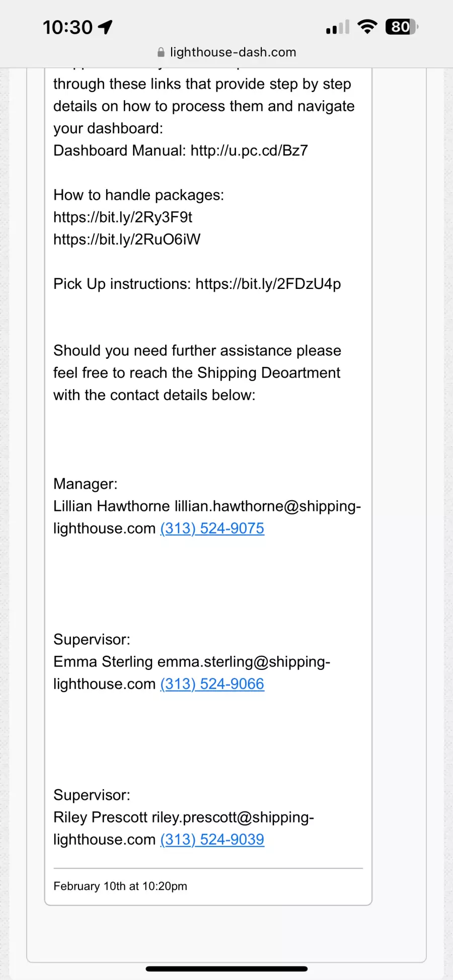Image resolution: width=453 pixels, height=980 pixels.
Task: Tap the lighthouse-dash.com address bar
Action: click(x=233, y=52)
